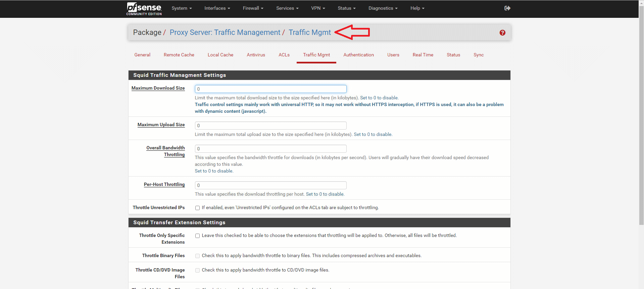Image resolution: width=644 pixels, height=289 pixels.
Task: Go to the ACLs tab
Action: [284, 55]
